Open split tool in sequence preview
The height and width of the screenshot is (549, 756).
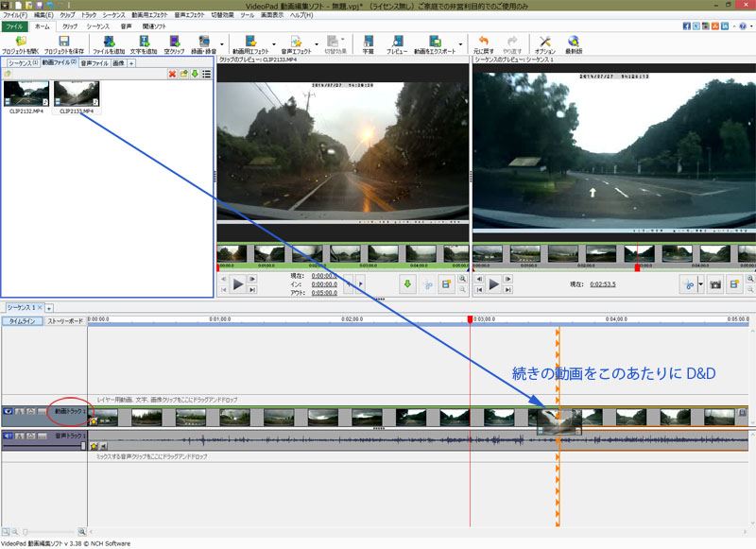coord(689,284)
